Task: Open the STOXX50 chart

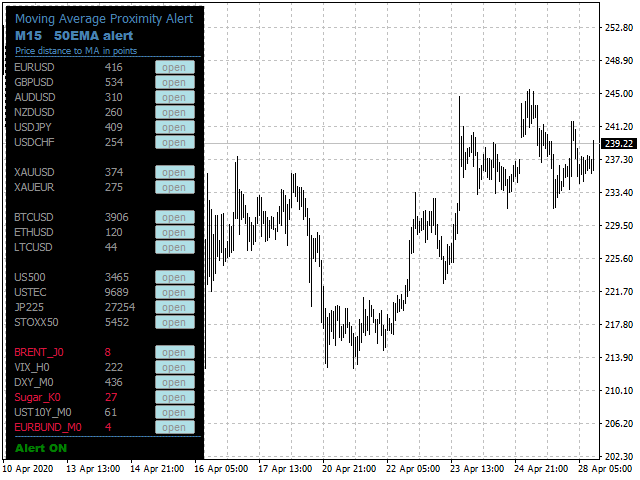Action: [175, 322]
